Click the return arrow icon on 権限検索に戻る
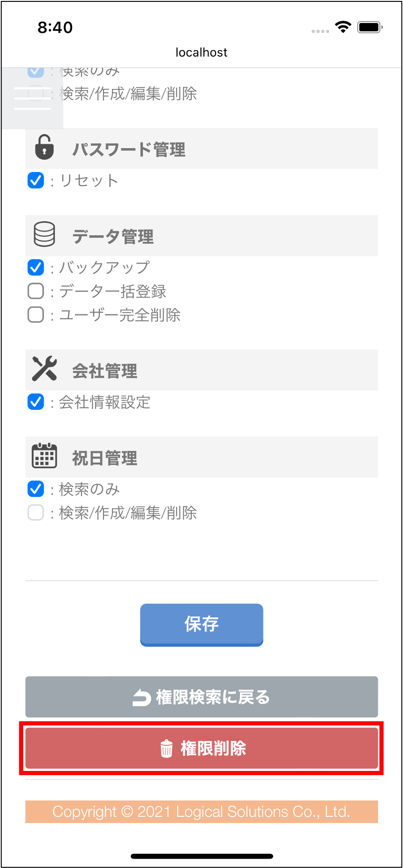 [x=142, y=698]
